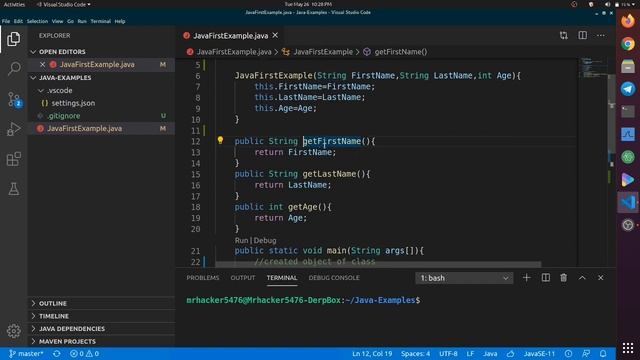Add a new terminal with plus icon
The width and height of the screenshot is (640, 360).
(527, 278)
